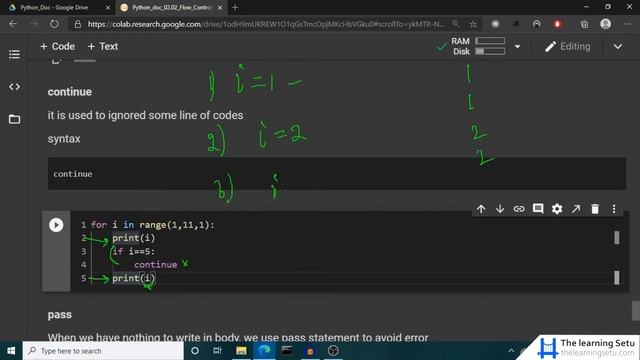Open the Windows Start menu
Viewport: 640px width, 360px height.
point(11,351)
